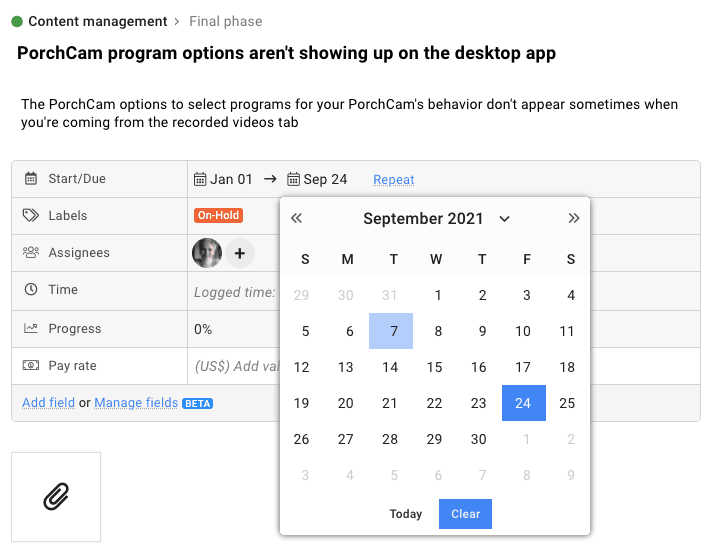The image size is (713, 547).
Task: Select September 24 highlighted date
Action: pyautogui.click(x=524, y=403)
